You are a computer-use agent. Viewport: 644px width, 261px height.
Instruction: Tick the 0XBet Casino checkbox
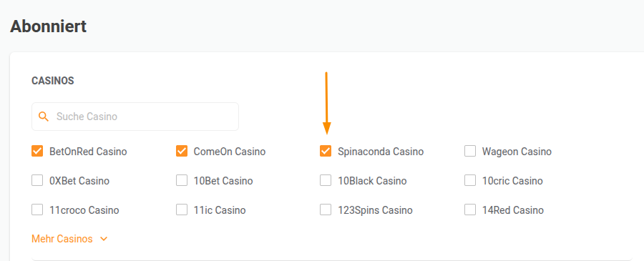[37, 181]
